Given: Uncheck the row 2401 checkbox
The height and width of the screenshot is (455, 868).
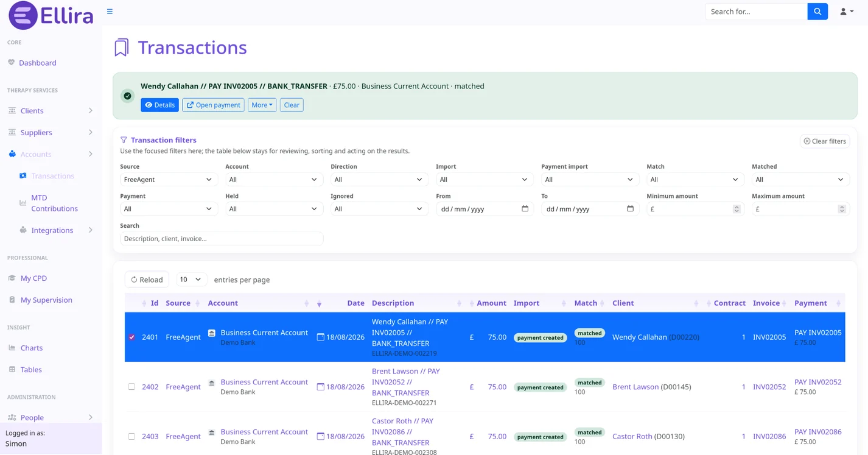Looking at the screenshot, I should pyautogui.click(x=131, y=337).
